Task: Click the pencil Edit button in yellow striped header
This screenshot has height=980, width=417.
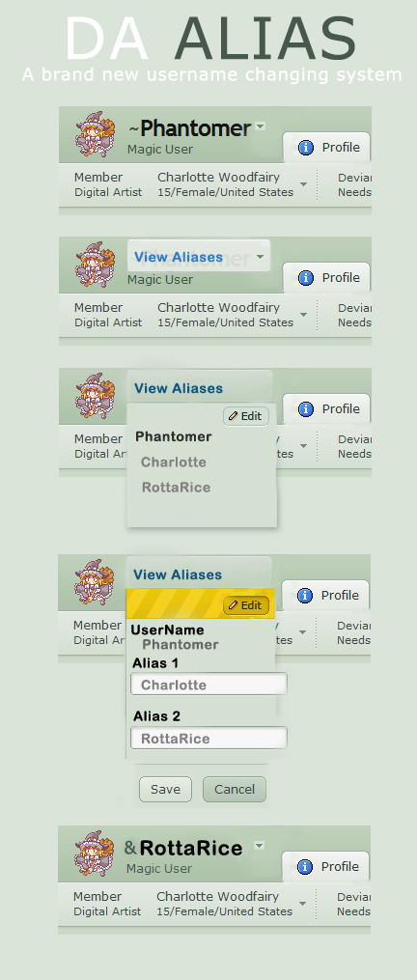Action: tap(246, 605)
